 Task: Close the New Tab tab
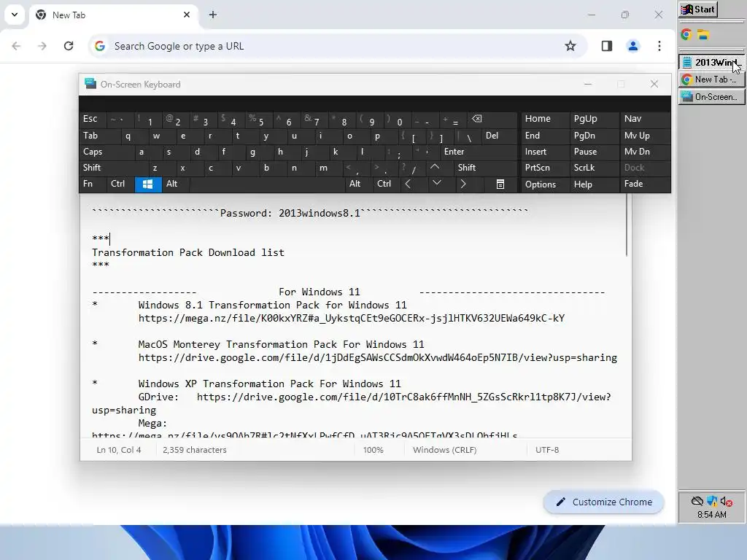[x=187, y=15]
